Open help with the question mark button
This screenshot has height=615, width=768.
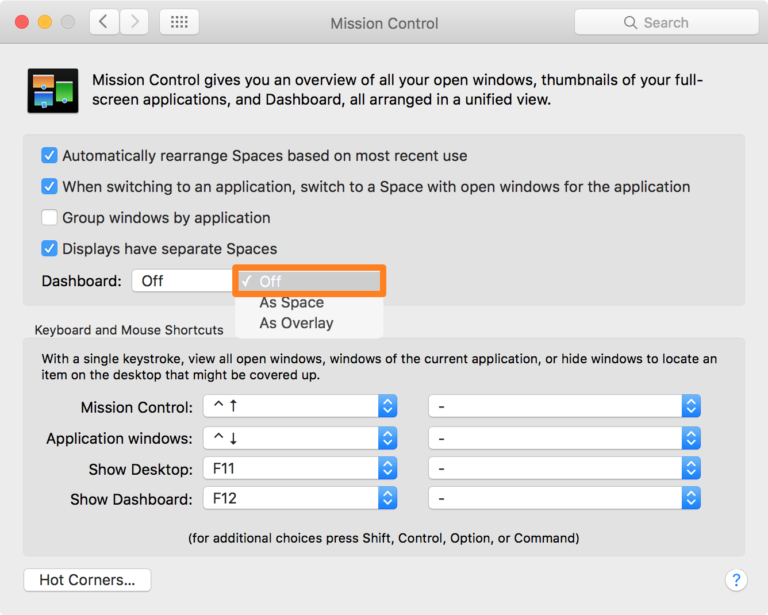click(736, 580)
